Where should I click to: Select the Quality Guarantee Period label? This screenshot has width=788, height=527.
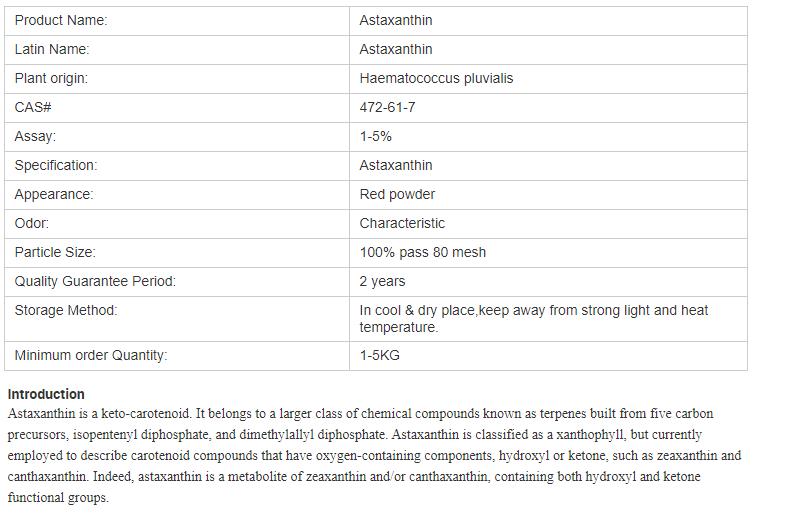pyautogui.click(x=95, y=281)
